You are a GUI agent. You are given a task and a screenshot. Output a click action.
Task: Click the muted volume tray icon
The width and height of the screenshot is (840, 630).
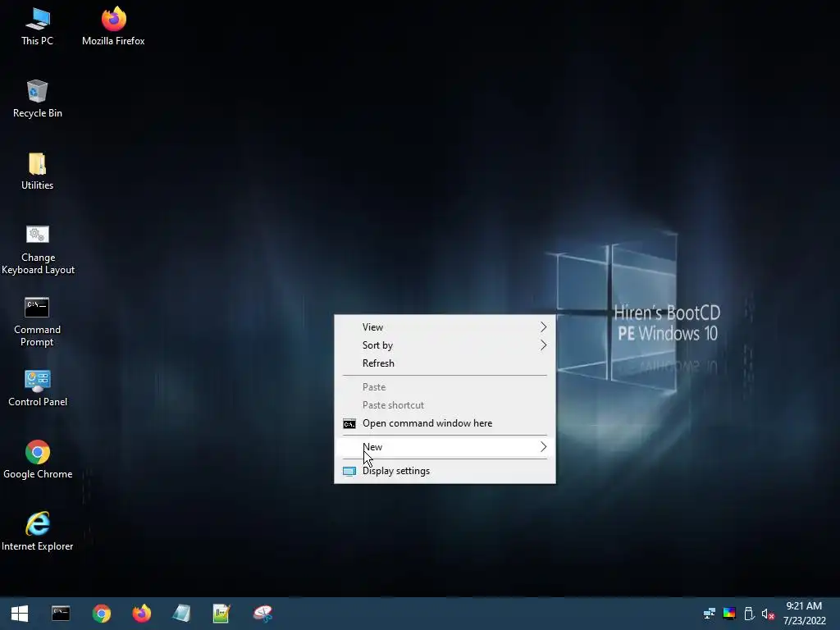pyautogui.click(x=768, y=614)
